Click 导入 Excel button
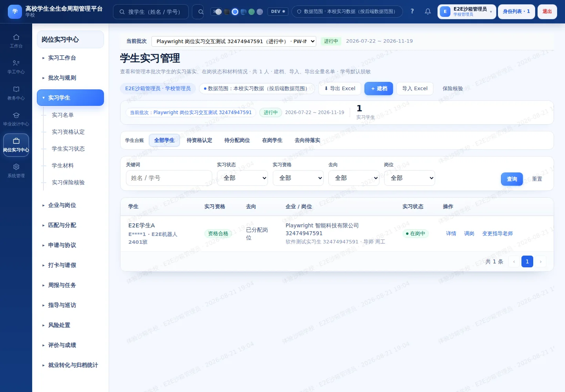The image size is (565, 392). point(415,89)
